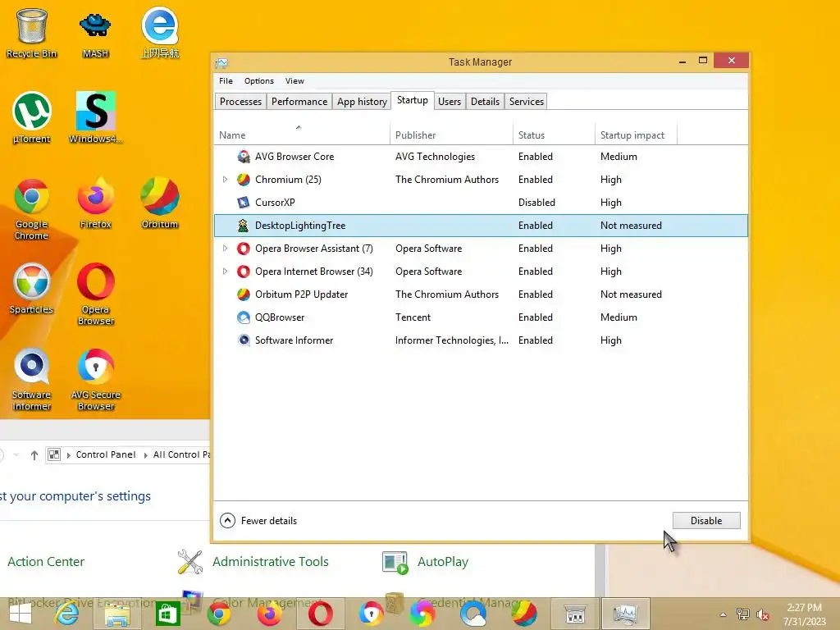
Task: Open the View menu in Task Manager
Action: pos(294,81)
